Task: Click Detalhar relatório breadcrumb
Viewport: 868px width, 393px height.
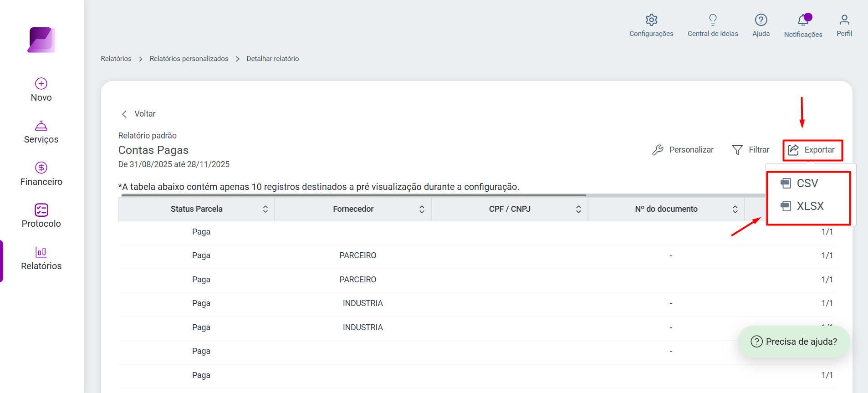Action: coord(273,59)
